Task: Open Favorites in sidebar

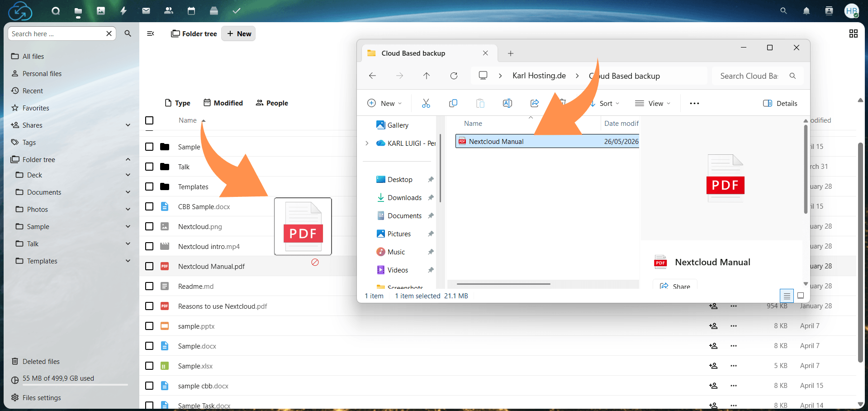Action: click(x=36, y=108)
